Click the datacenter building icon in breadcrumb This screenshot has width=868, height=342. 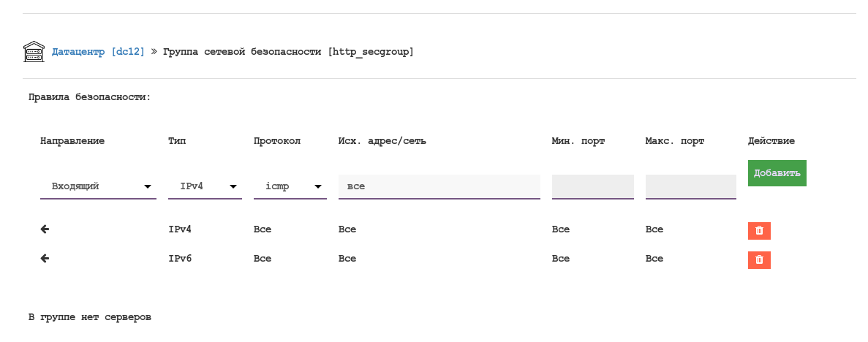[x=34, y=52]
